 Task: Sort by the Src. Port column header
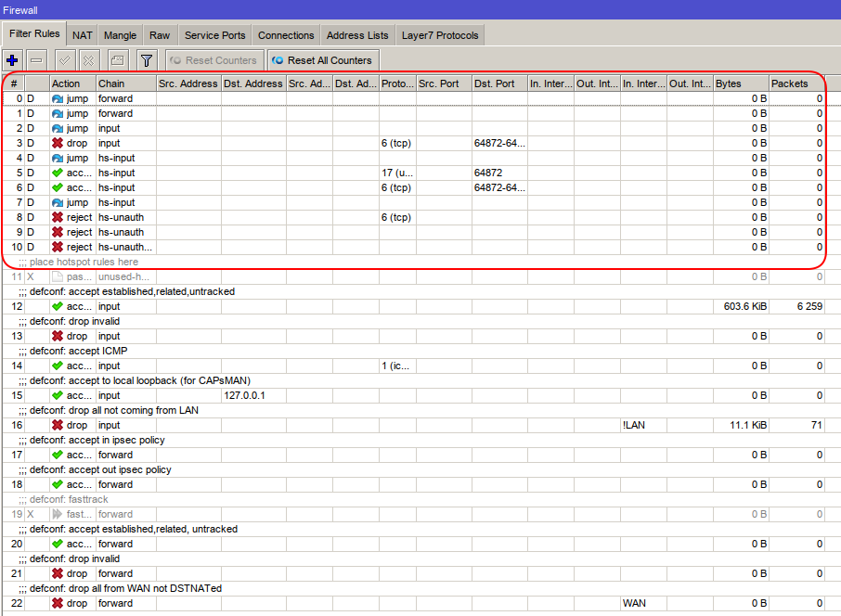444,83
